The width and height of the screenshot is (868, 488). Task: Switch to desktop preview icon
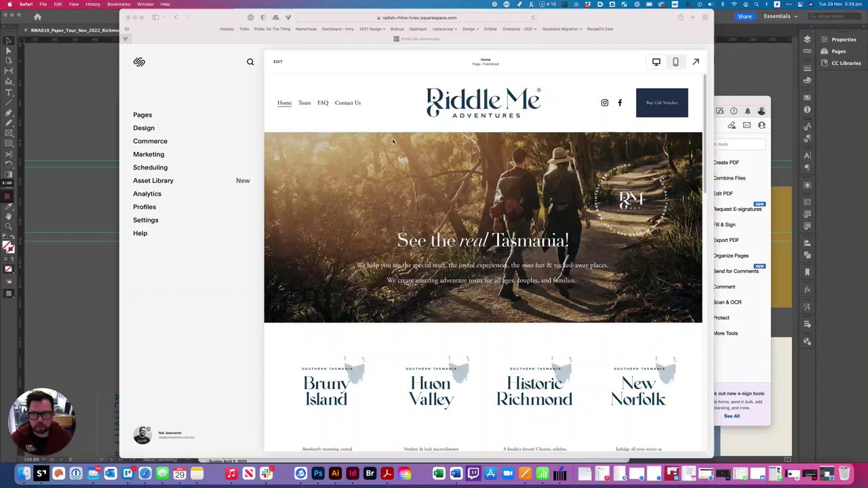656,62
